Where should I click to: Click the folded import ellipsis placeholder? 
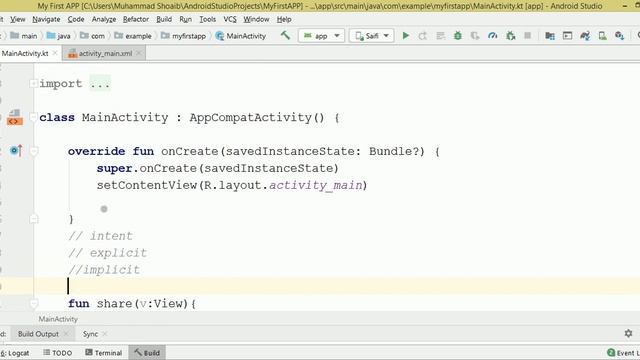[x=100, y=84]
